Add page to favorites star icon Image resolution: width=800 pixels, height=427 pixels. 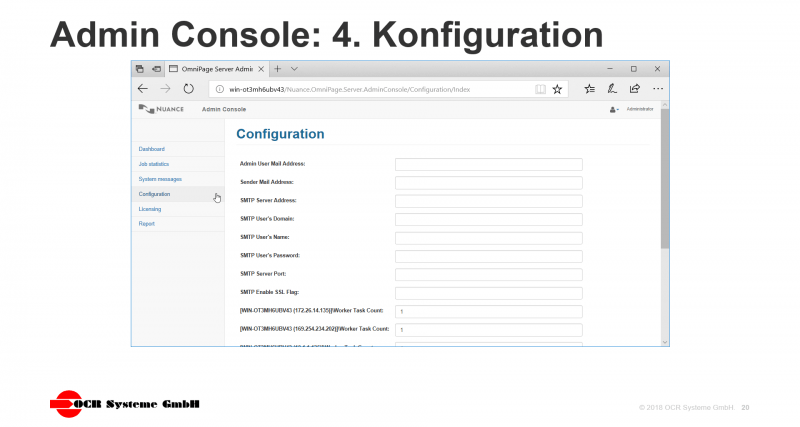557,89
